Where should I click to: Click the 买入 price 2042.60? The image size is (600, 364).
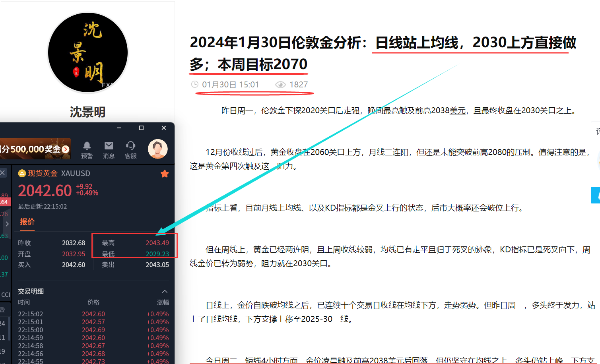click(74, 265)
